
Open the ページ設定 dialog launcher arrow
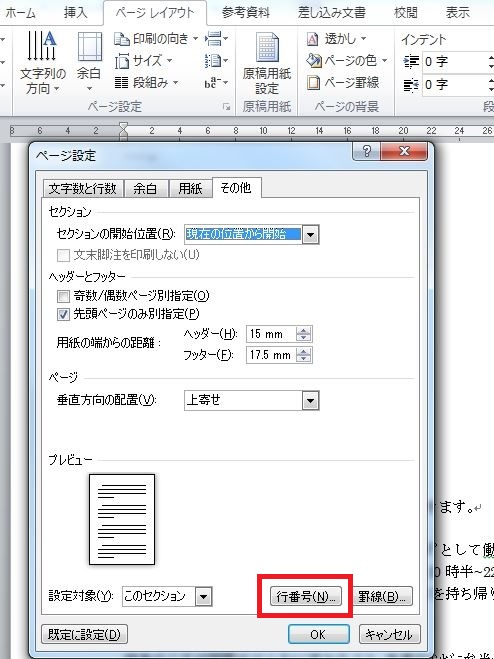227,107
